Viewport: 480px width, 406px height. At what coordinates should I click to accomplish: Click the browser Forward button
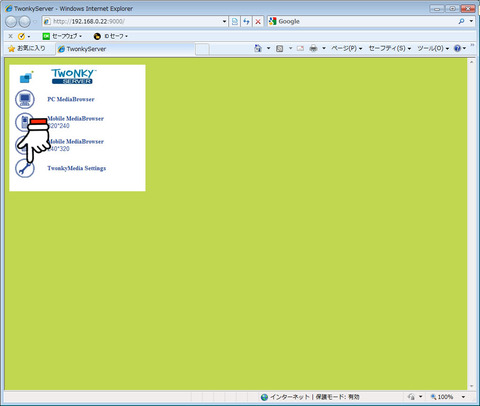point(24,22)
